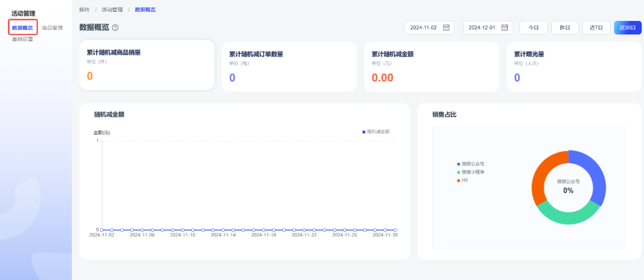Click 插件 in the breadcrumb

84,10
